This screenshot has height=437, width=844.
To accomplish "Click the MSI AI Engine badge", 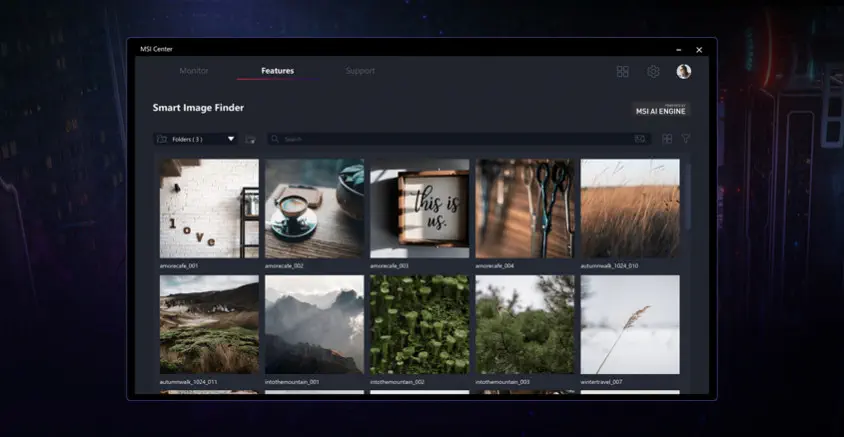I will [x=661, y=110].
